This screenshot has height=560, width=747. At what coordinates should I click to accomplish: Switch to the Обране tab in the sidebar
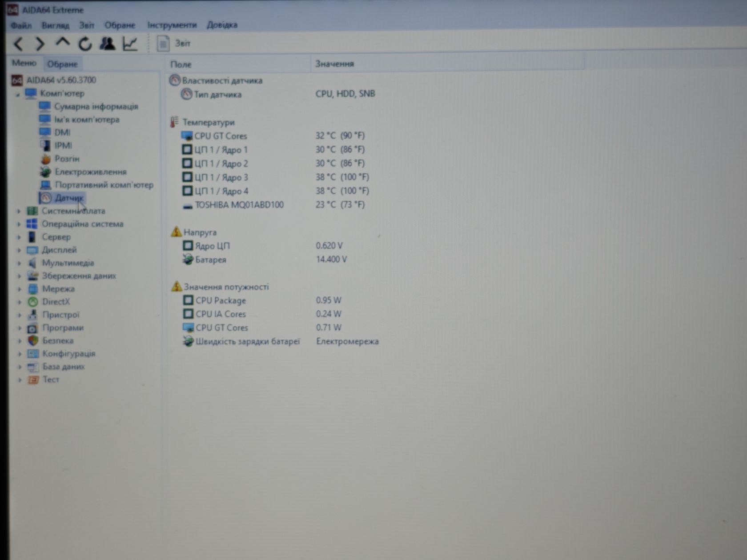(63, 64)
